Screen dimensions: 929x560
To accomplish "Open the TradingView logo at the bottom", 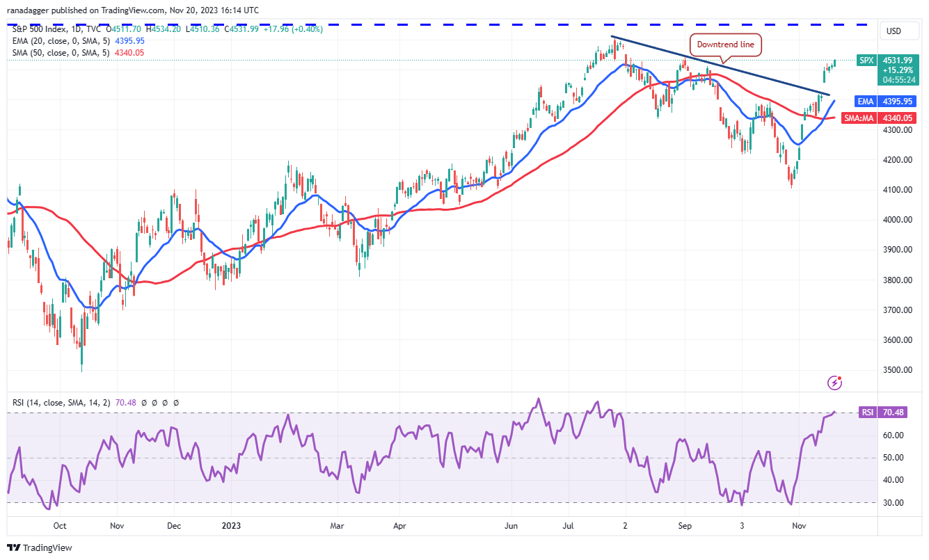I will pos(40,547).
